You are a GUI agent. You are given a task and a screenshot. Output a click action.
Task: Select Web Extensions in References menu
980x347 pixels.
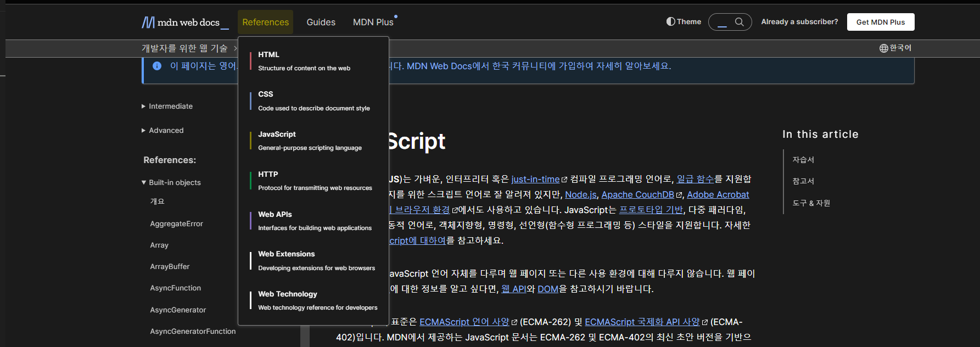(313, 261)
